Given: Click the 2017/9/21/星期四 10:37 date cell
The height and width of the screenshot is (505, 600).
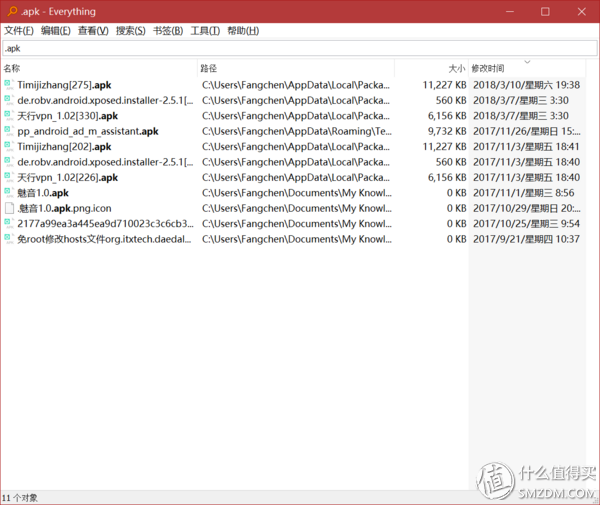Looking at the screenshot, I should (x=527, y=239).
